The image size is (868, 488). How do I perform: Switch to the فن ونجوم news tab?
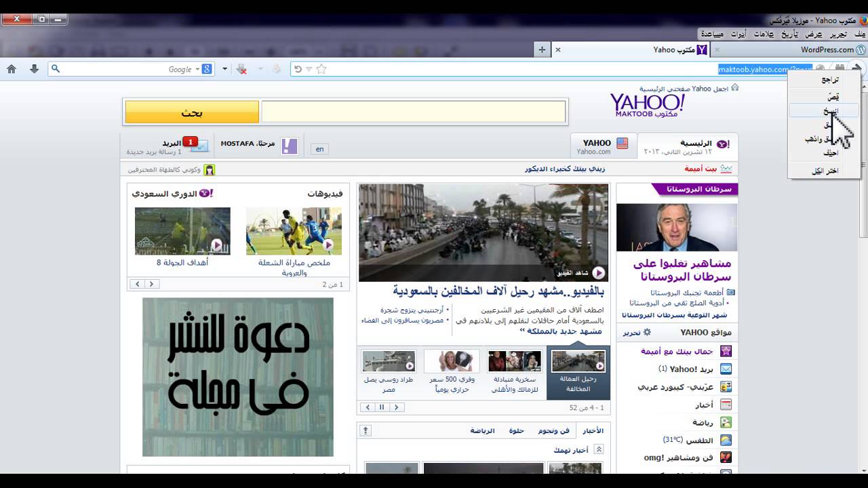coord(553,430)
